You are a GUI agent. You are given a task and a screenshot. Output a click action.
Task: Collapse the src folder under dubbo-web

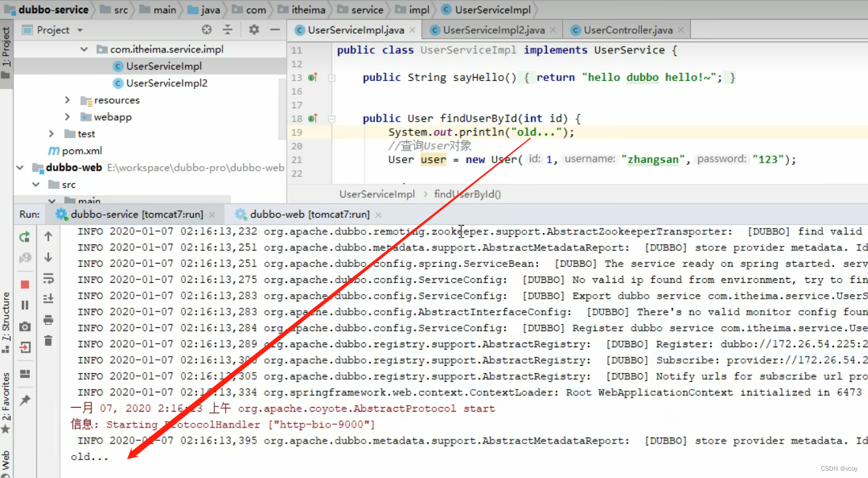click(x=35, y=185)
